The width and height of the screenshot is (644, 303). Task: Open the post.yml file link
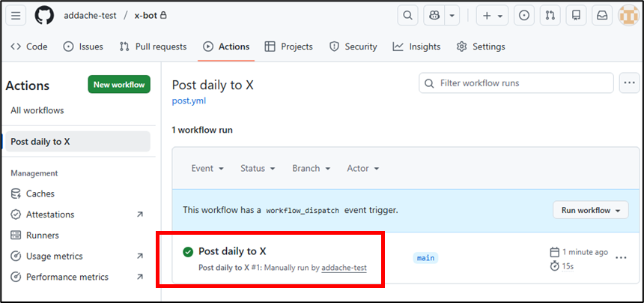pyautogui.click(x=189, y=100)
